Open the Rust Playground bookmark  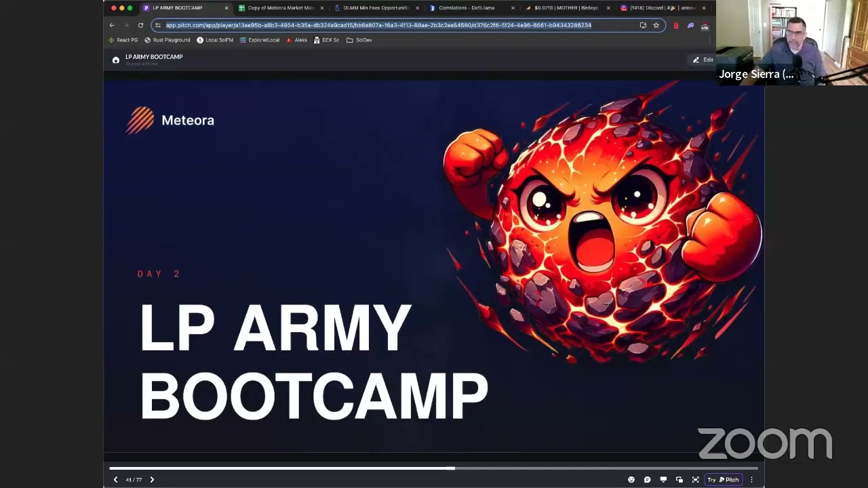[x=167, y=40]
